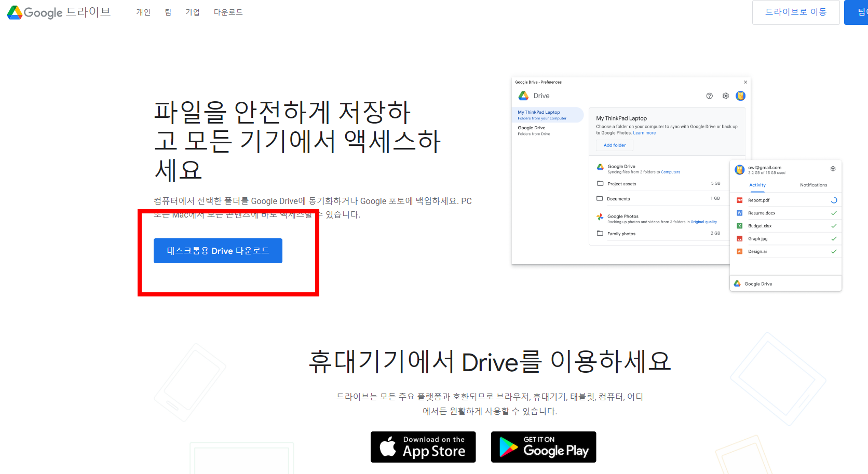Click the Word icon beside Resume.docx

point(739,213)
